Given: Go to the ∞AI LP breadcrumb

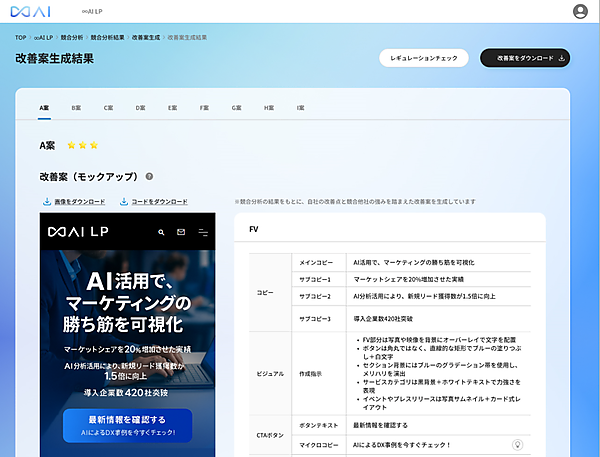Looking at the screenshot, I should click(43, 38).
